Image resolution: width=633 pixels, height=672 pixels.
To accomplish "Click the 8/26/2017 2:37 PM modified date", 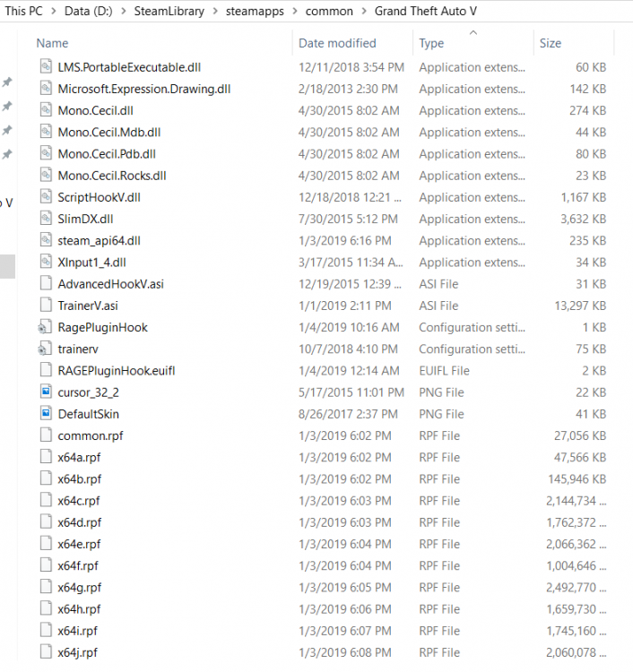I will pos(348,414).
